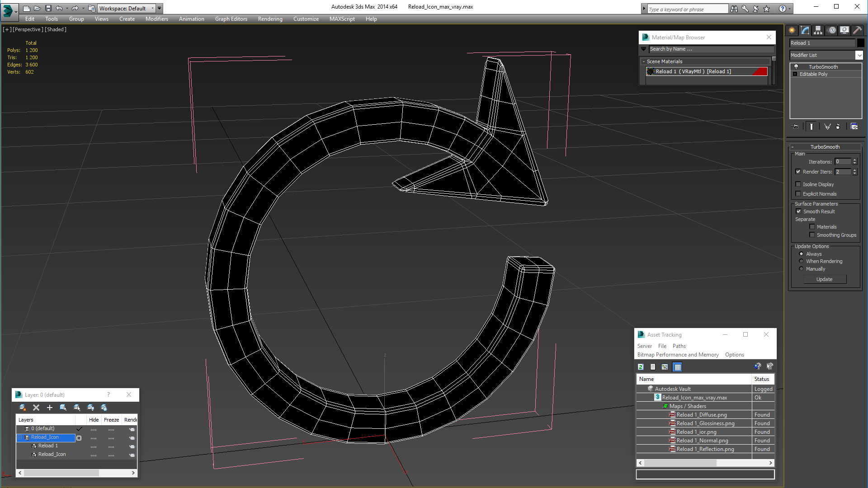This screenshot has height=488, width=868.
Task: Add selected objects to layer plus icon
Action: pyautogui.click(x=50, y=408)
